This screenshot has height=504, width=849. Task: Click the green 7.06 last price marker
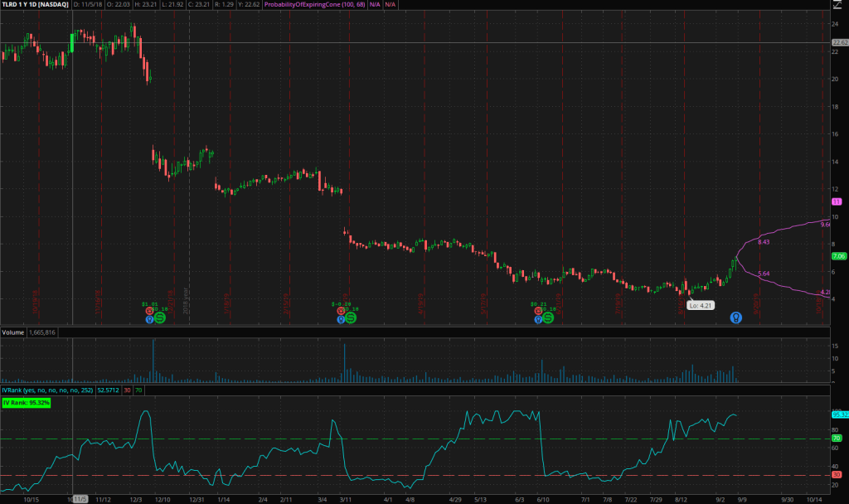coord(838,257)
